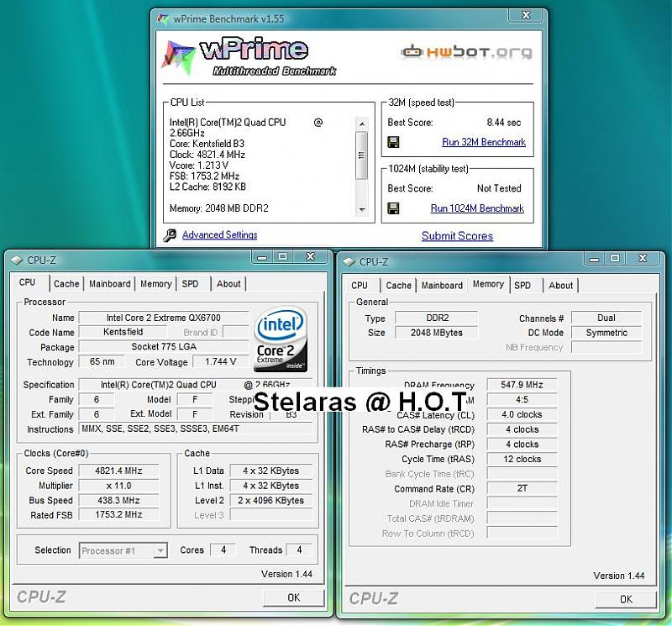
Task: Click OK in left CPU-Z window
Action: (293, 597)
